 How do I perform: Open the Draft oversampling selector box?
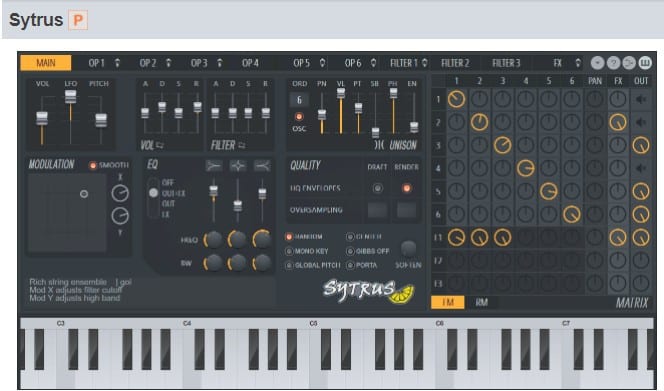(377, 210)
